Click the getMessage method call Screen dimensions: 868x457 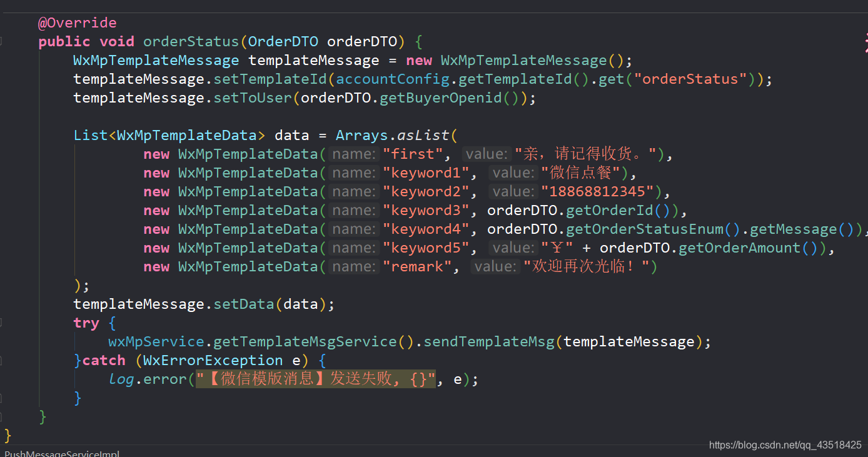pos(794,229)
